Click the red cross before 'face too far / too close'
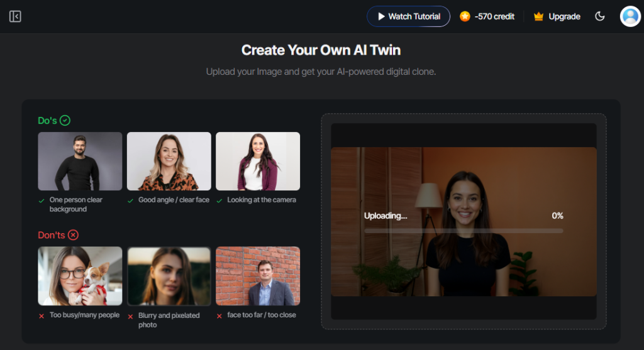The width and height of the screenshot is (644, 350). [219, 316]
